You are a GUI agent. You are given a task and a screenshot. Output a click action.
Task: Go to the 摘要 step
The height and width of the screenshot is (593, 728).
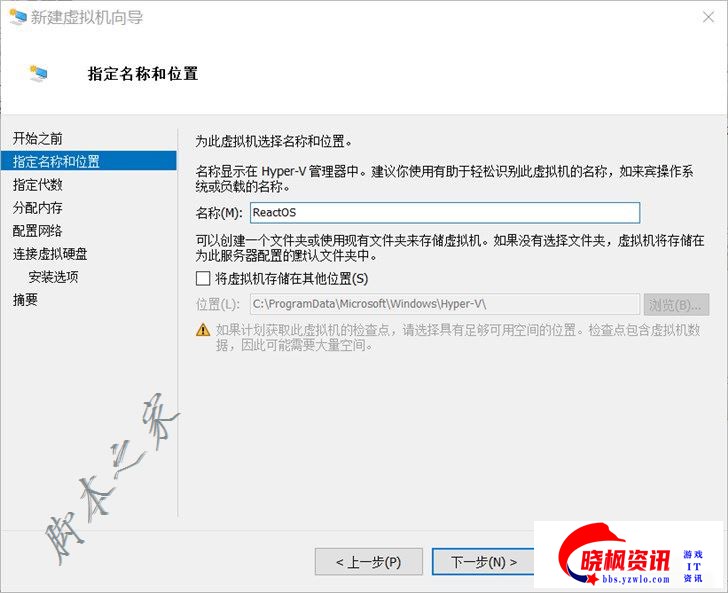point(25,300)
